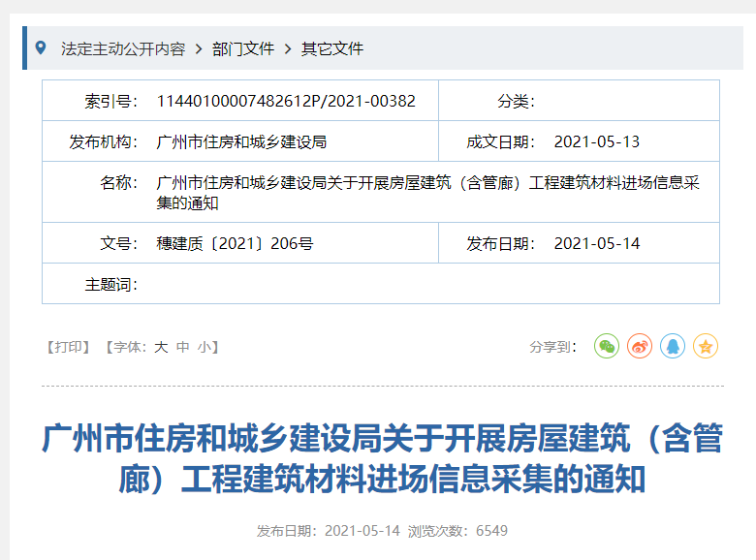
Task: Share the page to Sina Weibo
Action: [640, 346]
